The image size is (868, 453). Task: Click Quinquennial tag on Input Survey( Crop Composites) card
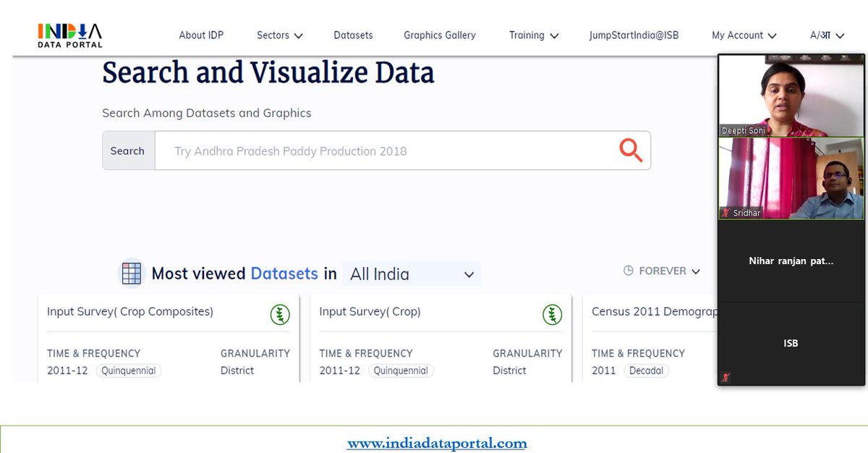click(128, 371)
